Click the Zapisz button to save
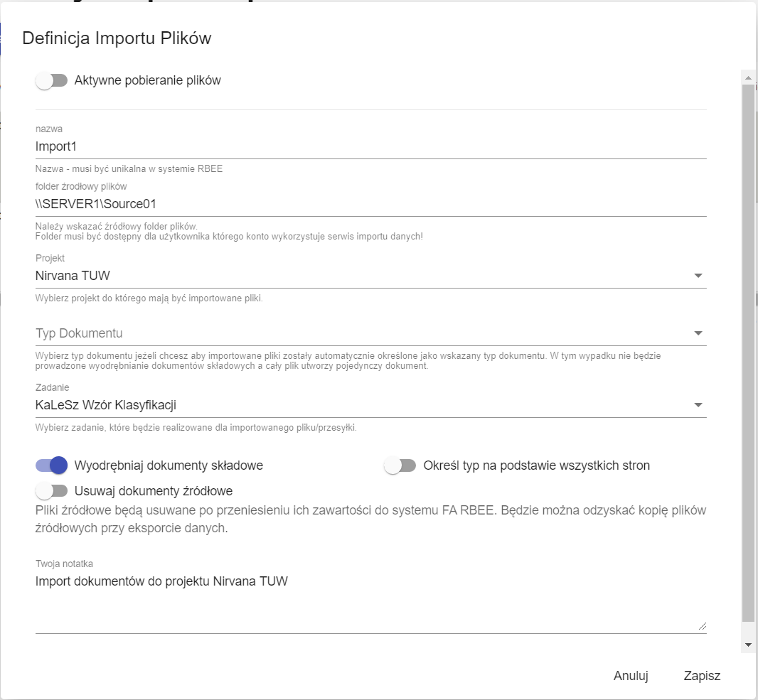Viewport: 758px width, 700px height. click(701, 676)
